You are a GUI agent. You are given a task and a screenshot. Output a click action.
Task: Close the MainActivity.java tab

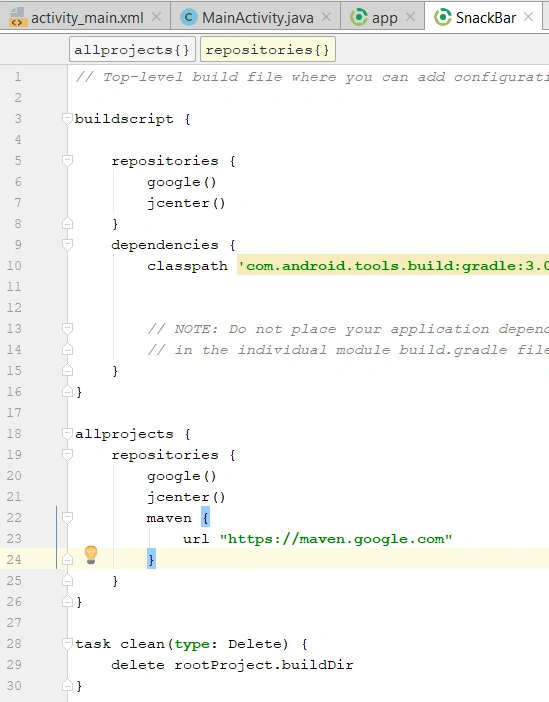(327, 17)
